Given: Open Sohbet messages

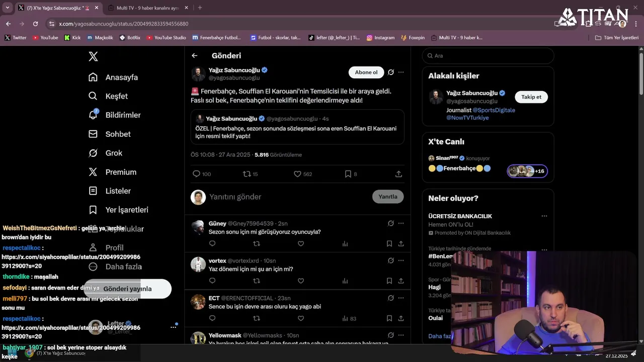Looking at the screenshot, I should 110,134.
